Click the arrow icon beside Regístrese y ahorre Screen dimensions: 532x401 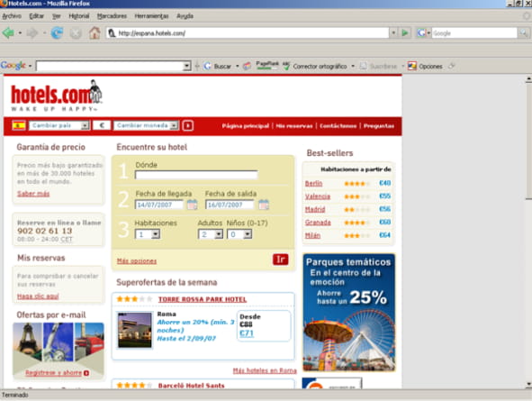pyautogui.click(x=86, y=373)
